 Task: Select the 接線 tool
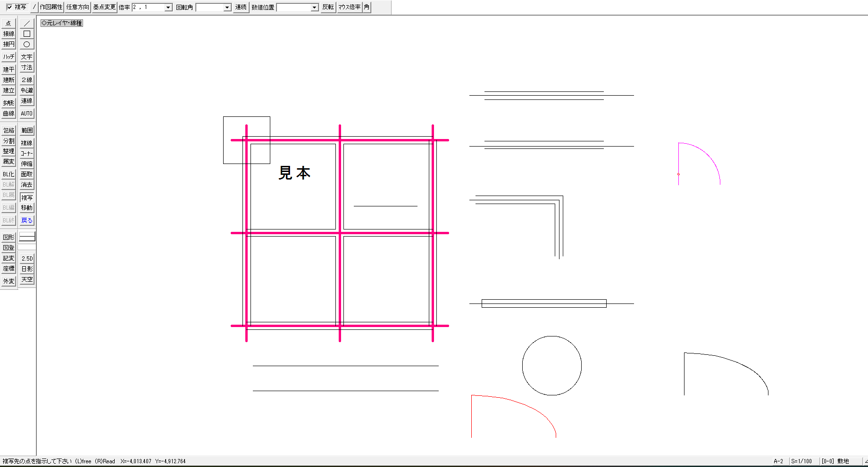pyautogui.click(x=8, y=34)
